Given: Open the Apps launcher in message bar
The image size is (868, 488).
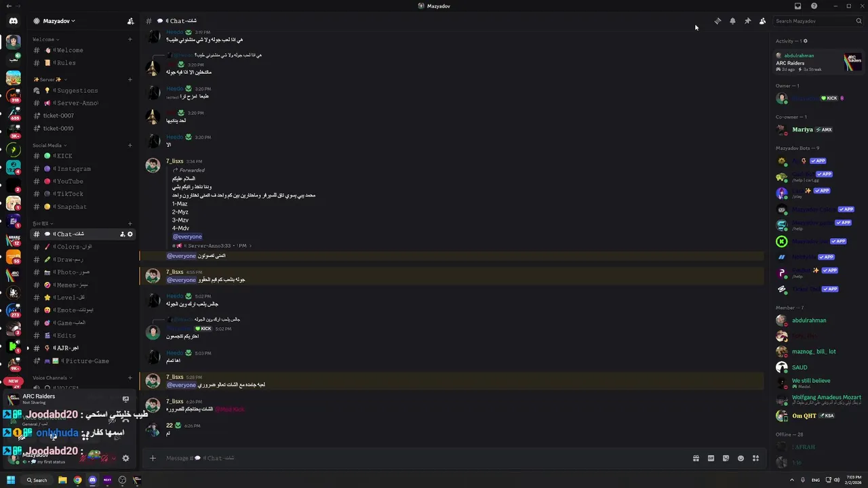Looking at the screenshot, I should 755,458.
